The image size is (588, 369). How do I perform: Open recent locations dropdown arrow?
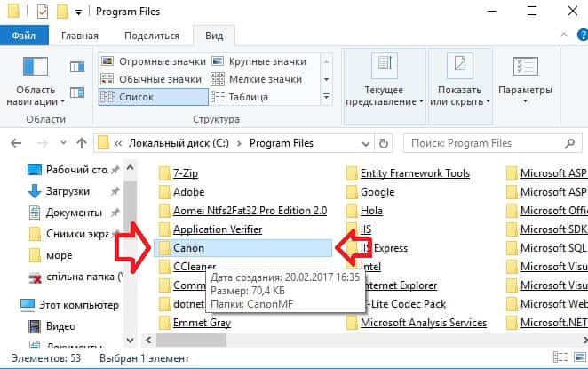(63, 143)
